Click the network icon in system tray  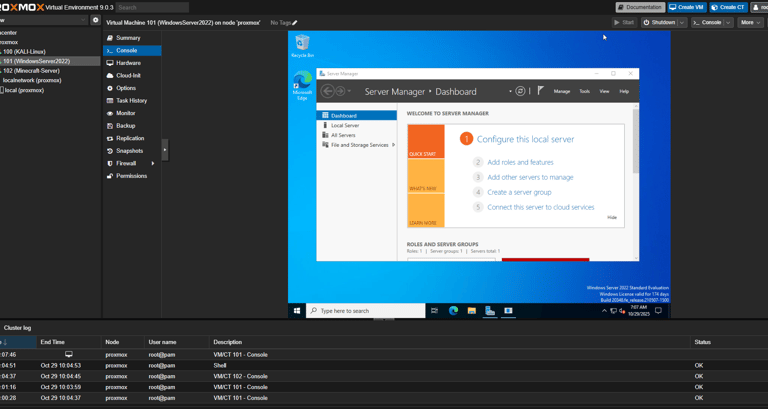tap(613, 311)
